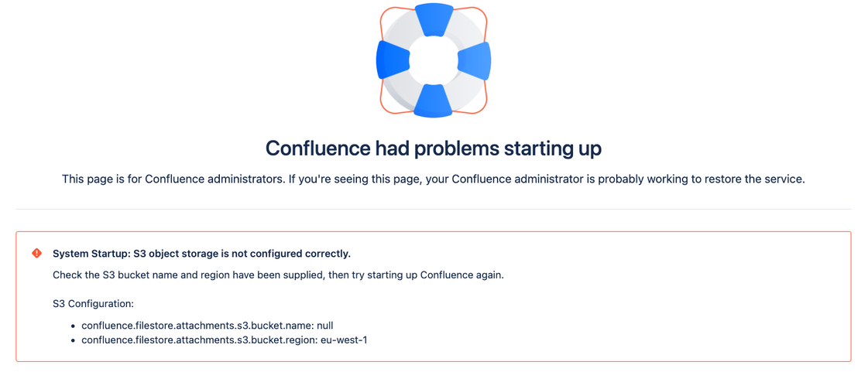Click the white center hole of the lifebuoy
Screen dimensions: 868x379
pos(434,60)
